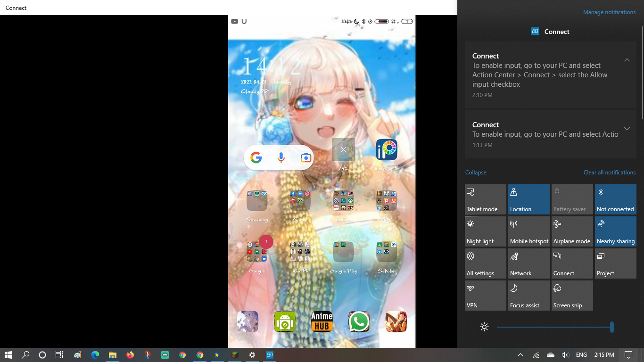Start a Screen snip

(x=572, y=296)
